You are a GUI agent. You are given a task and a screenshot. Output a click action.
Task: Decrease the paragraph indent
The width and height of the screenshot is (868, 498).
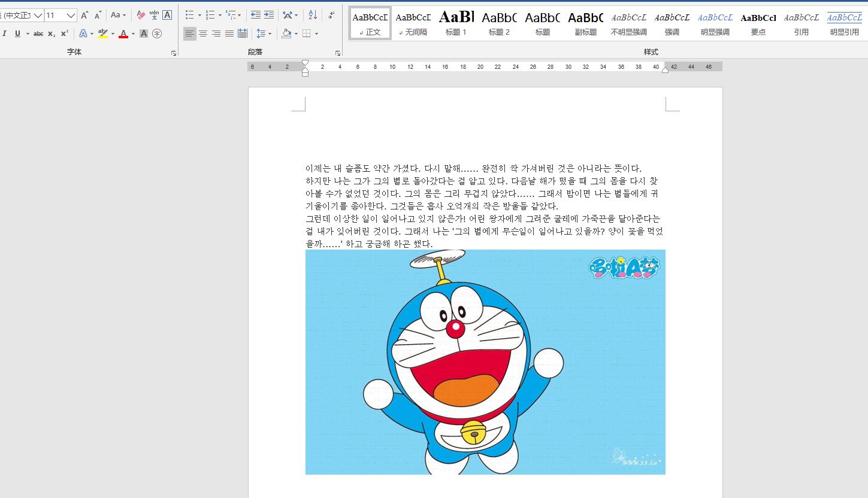256,15
